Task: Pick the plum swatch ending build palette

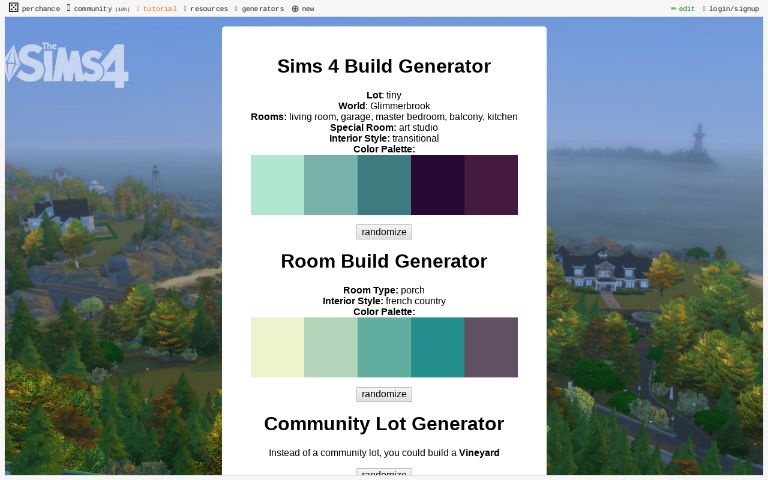Action: tap(491, 185)
